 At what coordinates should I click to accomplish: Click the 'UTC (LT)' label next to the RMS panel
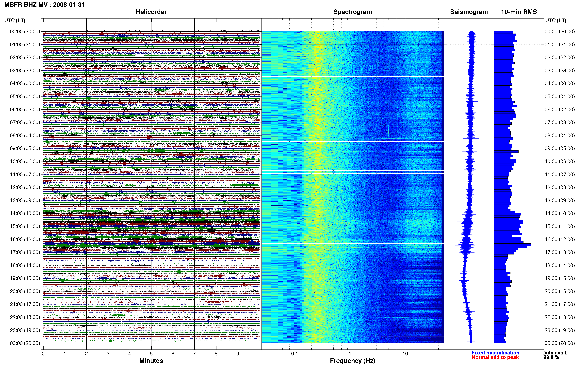tap(556, 20)
